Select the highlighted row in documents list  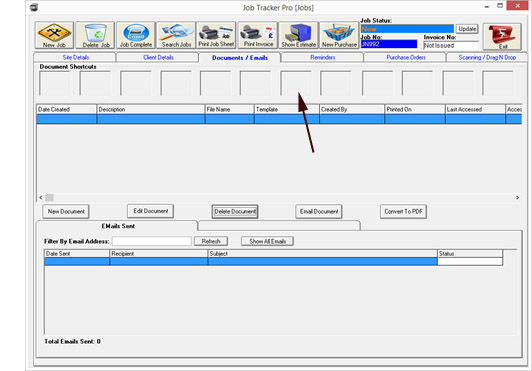[279, 119]
